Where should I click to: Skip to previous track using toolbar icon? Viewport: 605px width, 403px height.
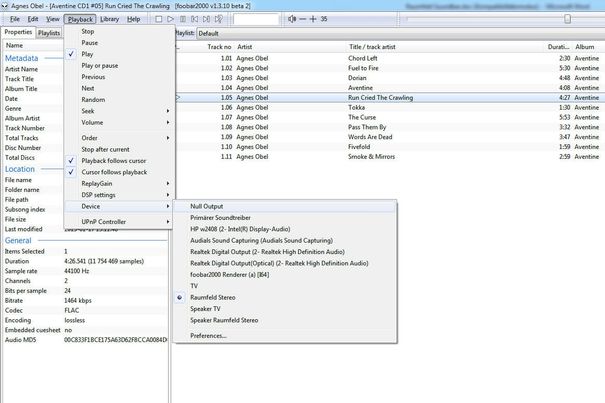196,19
